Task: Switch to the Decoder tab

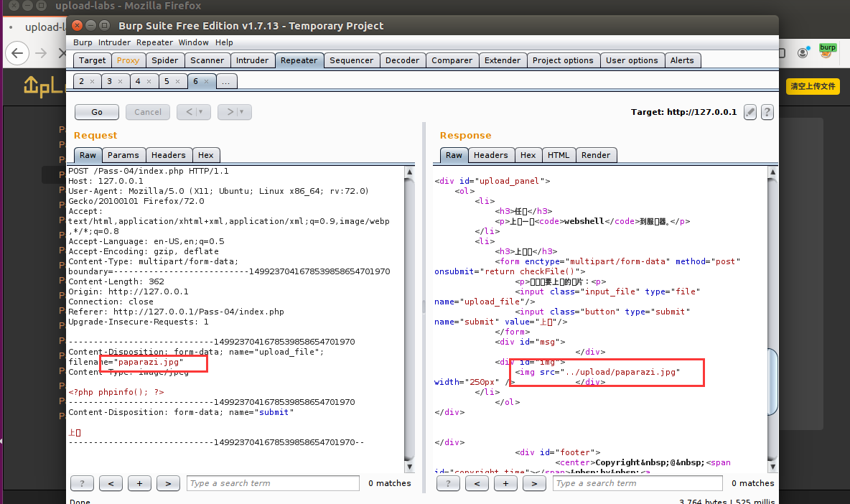Action: coord(402,61)
